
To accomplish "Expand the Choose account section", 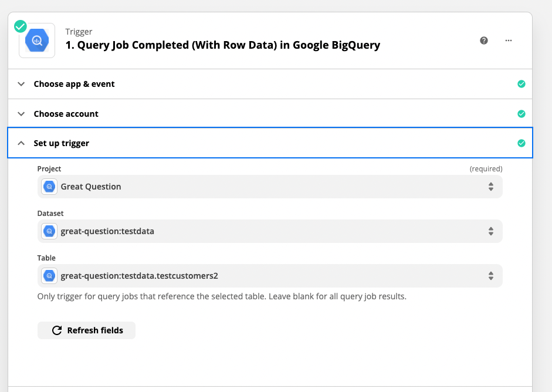I will (270, 114).
